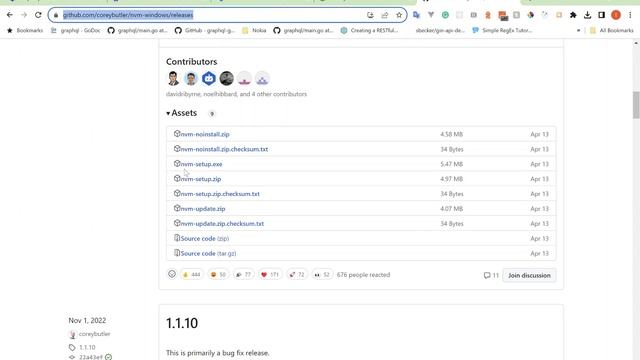The height and width of the screenshot is (360, 640).
Task: Click the green circular extension icon
Action: pyautogui.click(x=445, y=15)
